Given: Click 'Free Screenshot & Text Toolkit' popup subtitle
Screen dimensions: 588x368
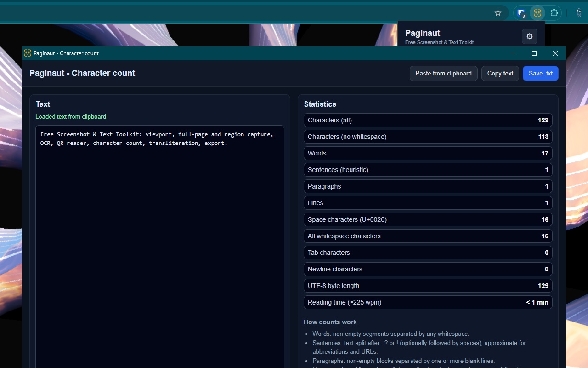Looking at the screenshot, I should point(439,42).
